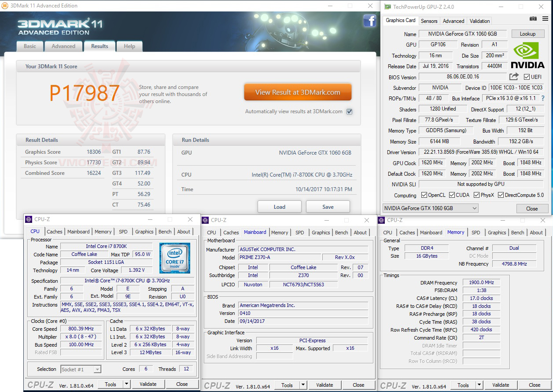Click the camera screenshot icon in GPU-Z
553x392 pixels.
pyautogui.click(x=533, y=18)
